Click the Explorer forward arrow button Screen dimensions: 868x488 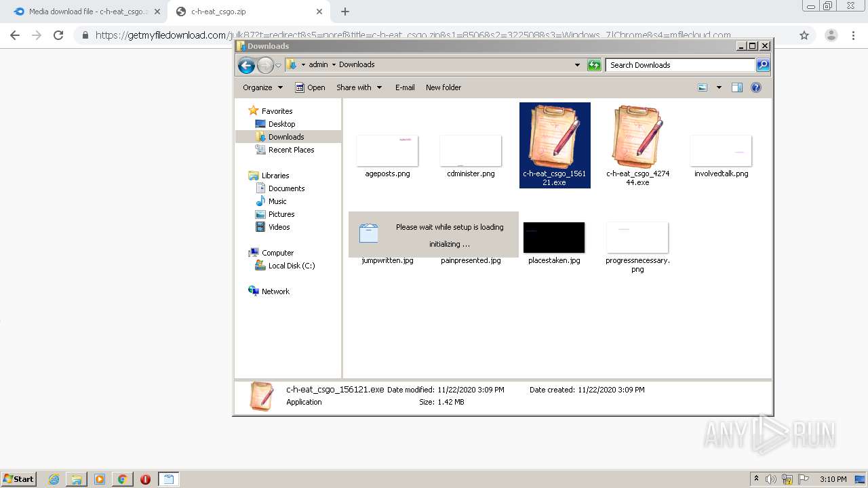[x=265, y=65]
